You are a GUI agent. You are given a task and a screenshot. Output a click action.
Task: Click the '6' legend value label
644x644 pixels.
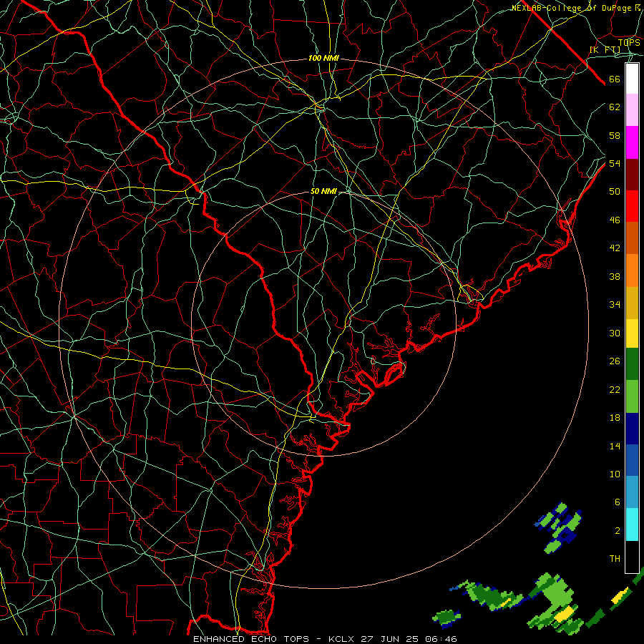tap(618, 502)
